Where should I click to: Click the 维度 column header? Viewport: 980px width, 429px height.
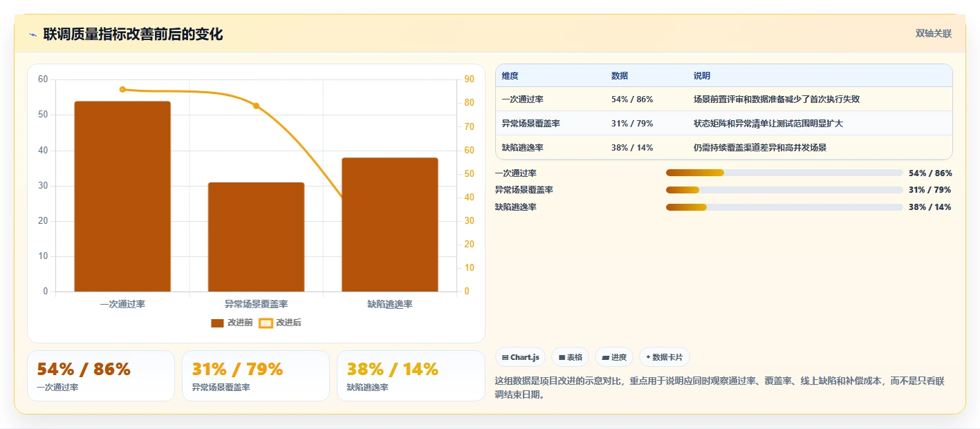click(510, 76)
